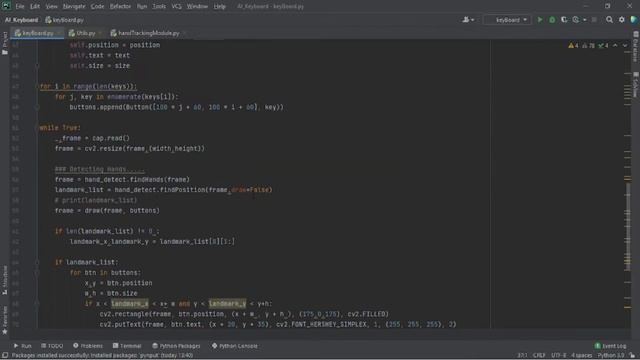The width and height of the screenshot is (640, 360).
Task: Select the keyBoard.py editor tab
Action: (38, 33)
